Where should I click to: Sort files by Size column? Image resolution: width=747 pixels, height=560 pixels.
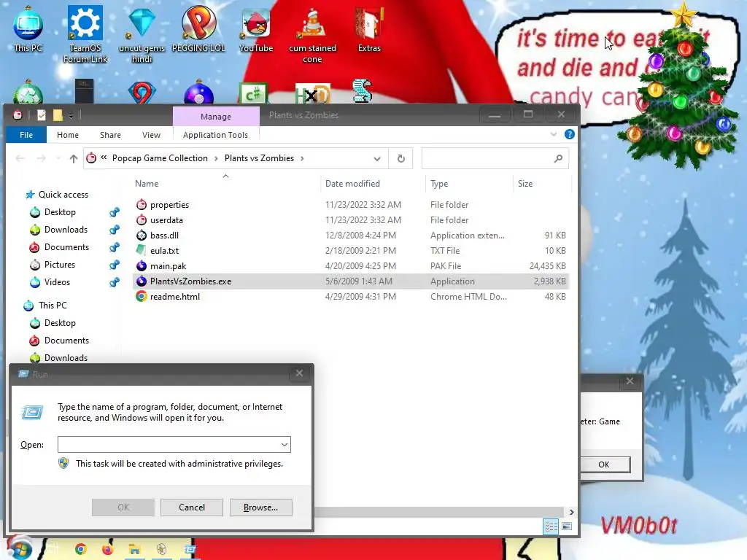542,183
